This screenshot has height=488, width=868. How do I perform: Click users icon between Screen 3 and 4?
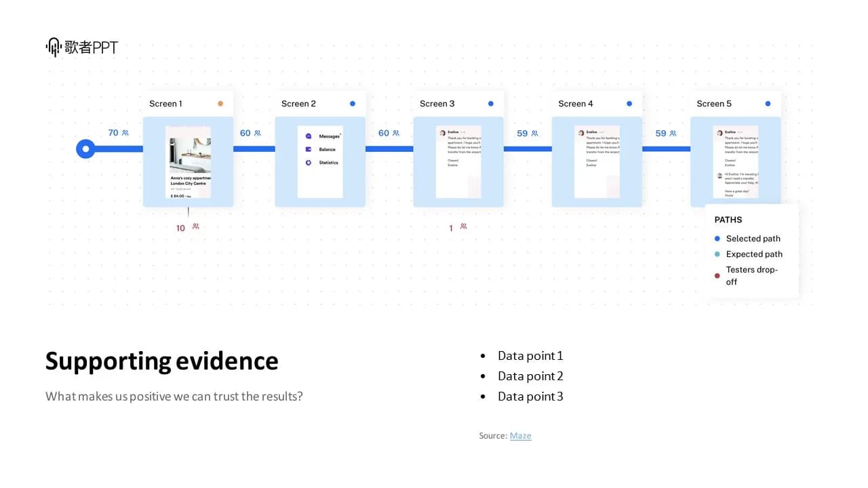534,134
